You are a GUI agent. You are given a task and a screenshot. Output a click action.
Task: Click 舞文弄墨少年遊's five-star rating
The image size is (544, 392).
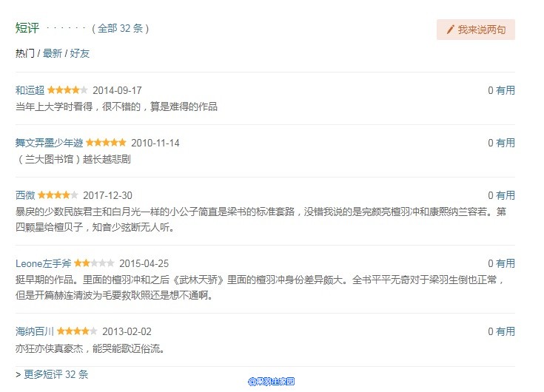(106, 143)
